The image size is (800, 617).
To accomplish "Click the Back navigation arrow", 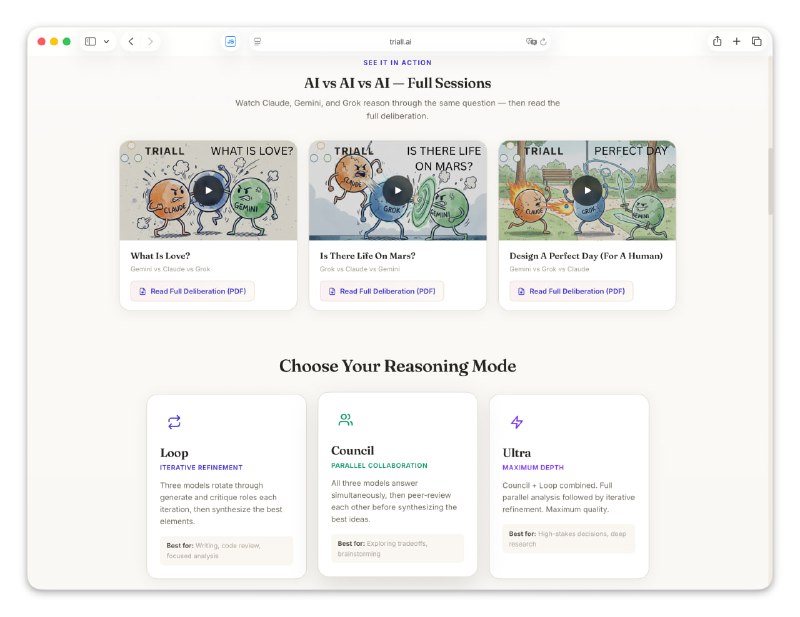I will [129, 41].
